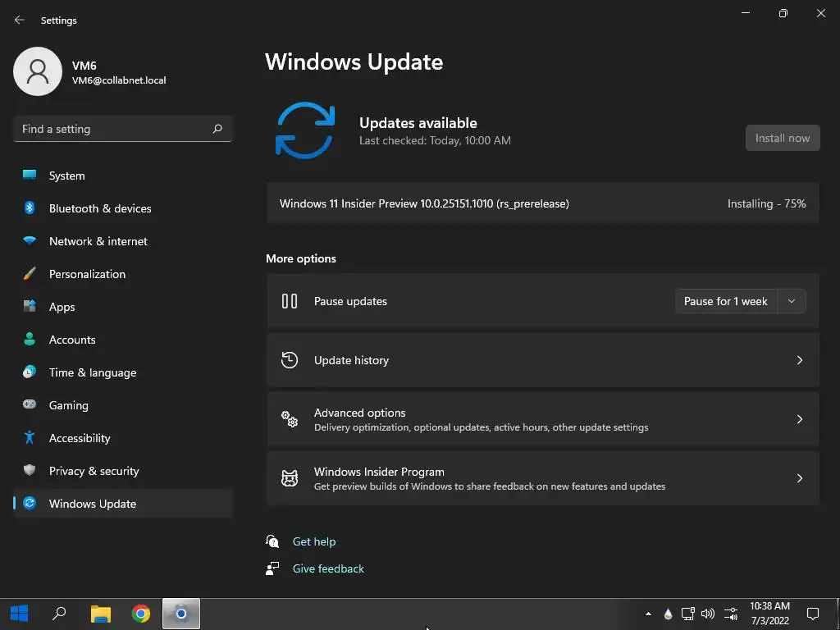Click the Gaming controller icon
The height and width of the screenshot is (630, 840).
pos(30,404)
